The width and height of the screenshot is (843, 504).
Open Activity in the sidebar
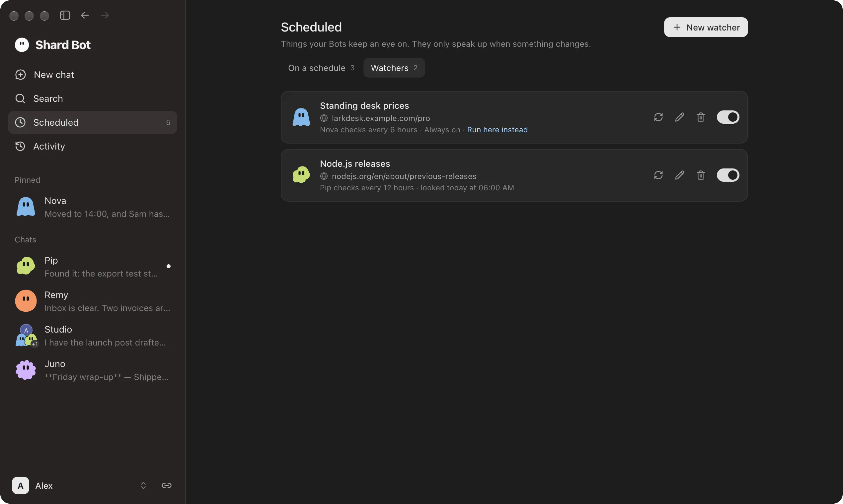point(93,146)
